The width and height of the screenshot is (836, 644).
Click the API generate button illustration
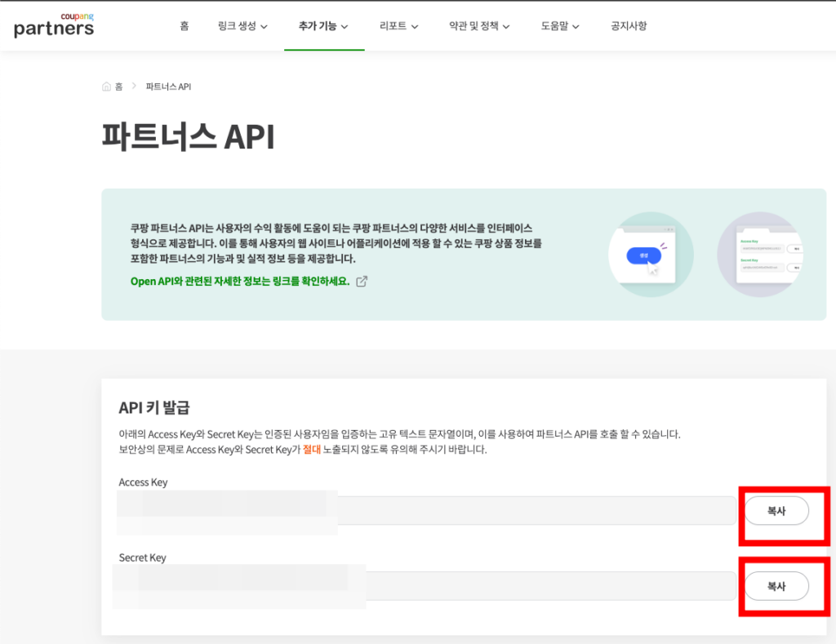tap(651, 255)
